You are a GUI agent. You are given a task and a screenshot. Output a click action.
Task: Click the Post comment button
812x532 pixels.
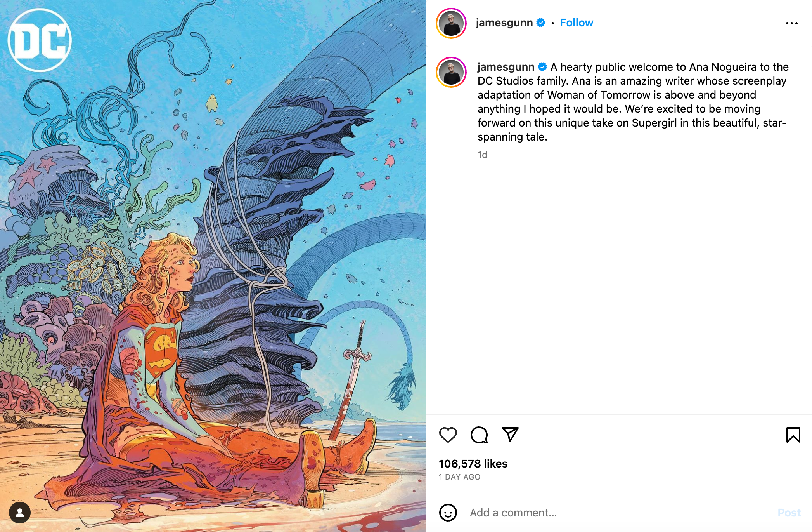pyautogui.click(x=789, y=513)
